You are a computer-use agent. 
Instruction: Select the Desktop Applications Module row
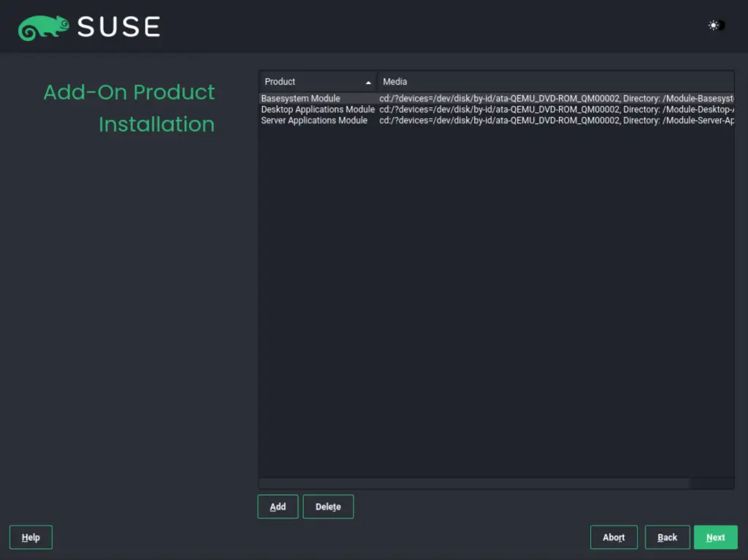tap(318, 109)
